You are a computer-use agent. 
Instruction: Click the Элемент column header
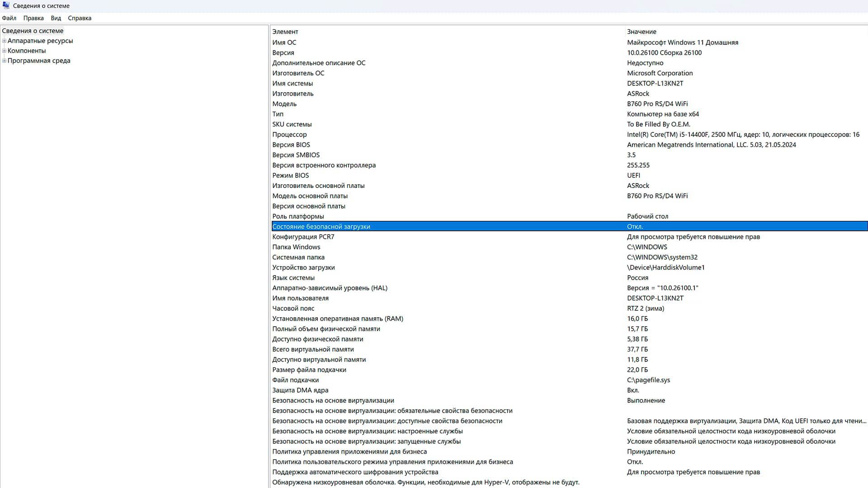pyautogui.click(x=285, y=32)
